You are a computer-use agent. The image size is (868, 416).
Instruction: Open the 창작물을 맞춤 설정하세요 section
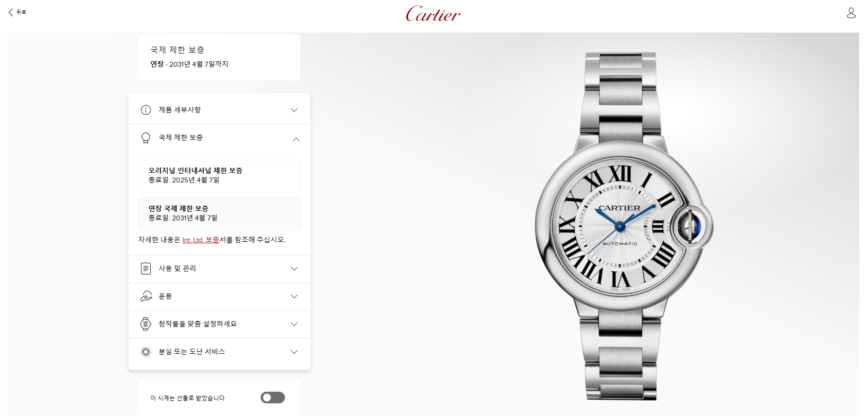coord(219,324)
